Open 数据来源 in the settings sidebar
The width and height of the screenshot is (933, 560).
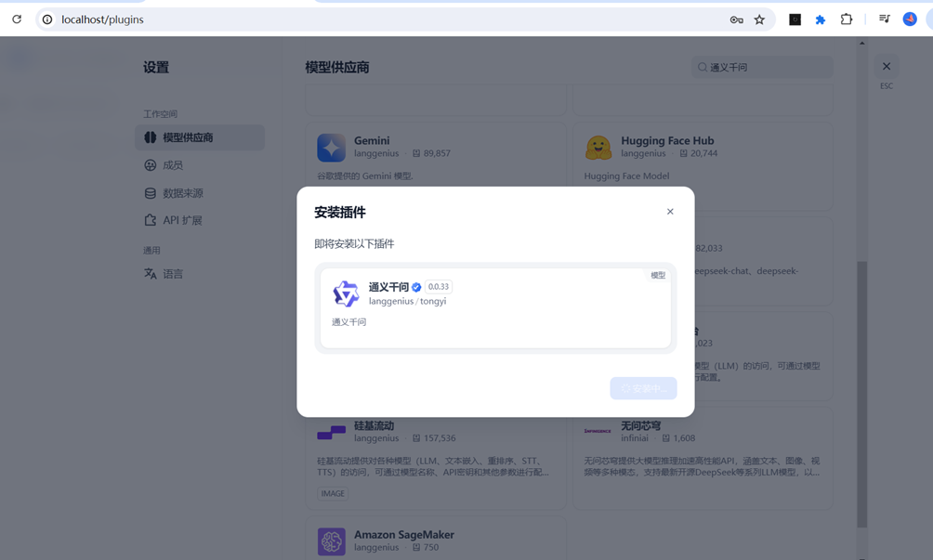pyautogui.click(x=200, y=193)
